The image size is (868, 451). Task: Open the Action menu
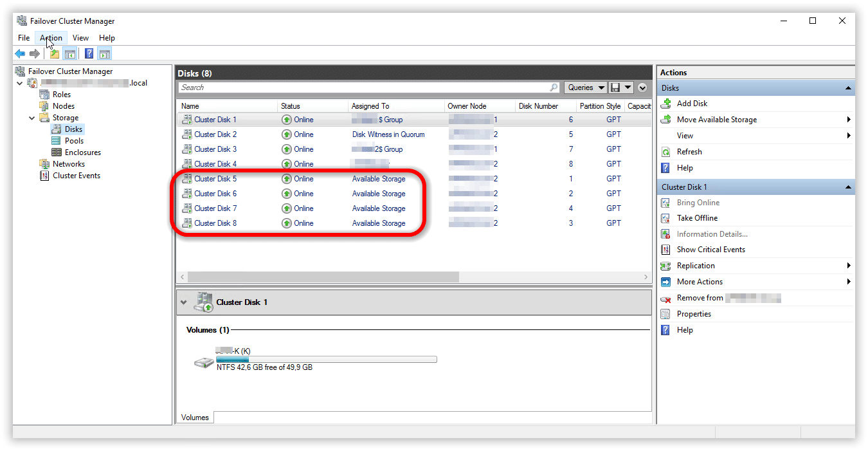point(51,38)
